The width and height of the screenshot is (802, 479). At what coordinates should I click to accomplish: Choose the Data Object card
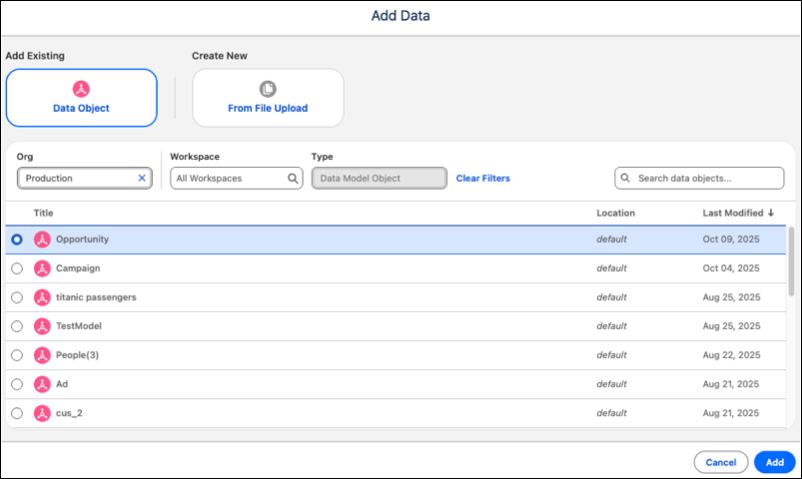pyautogui.click(x=81, y=98)
